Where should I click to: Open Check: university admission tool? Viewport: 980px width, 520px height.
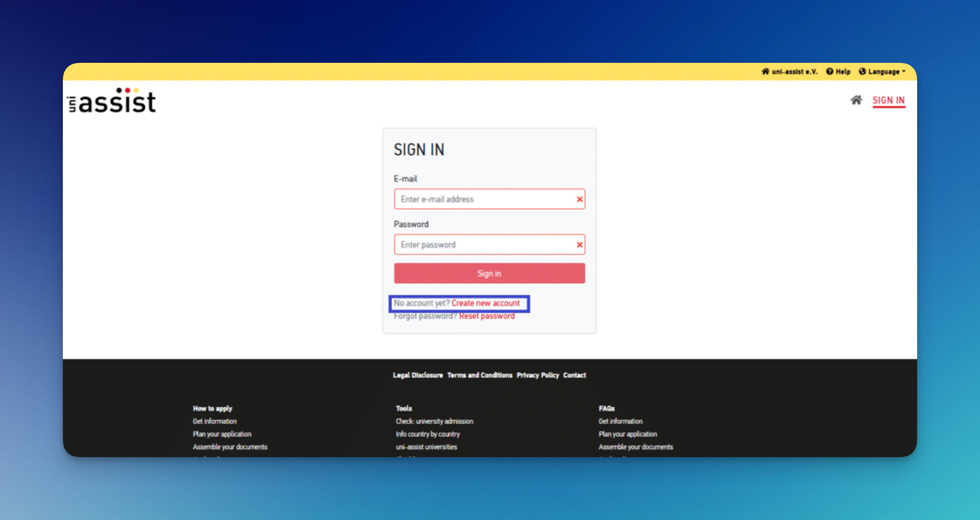(x=434, y=421)
